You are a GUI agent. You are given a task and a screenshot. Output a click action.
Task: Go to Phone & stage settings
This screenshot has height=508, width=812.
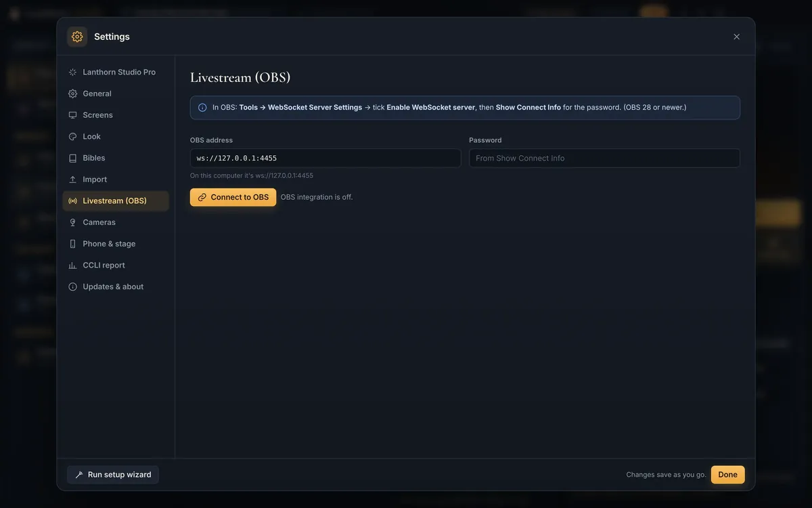point(116,244)
